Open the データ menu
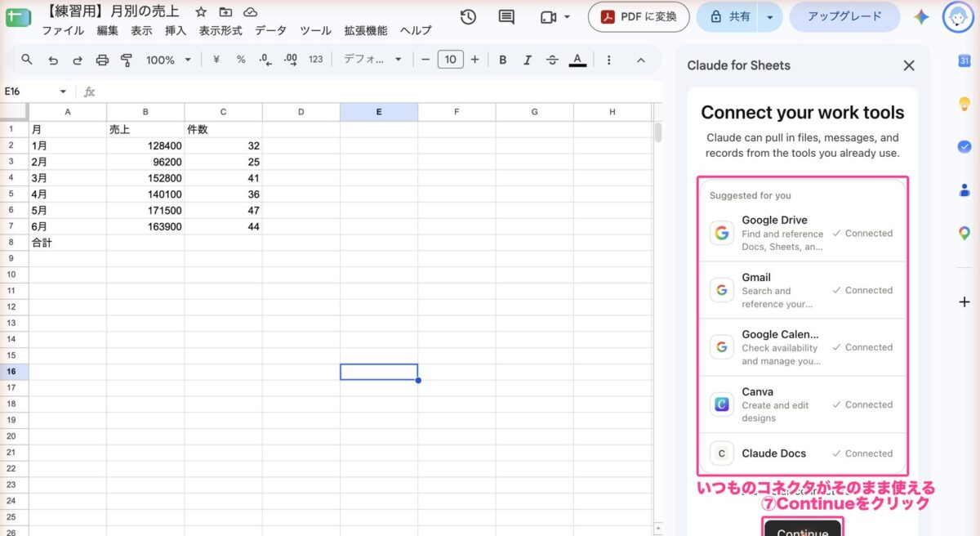980x536 pixels. [x=270, y=30]
